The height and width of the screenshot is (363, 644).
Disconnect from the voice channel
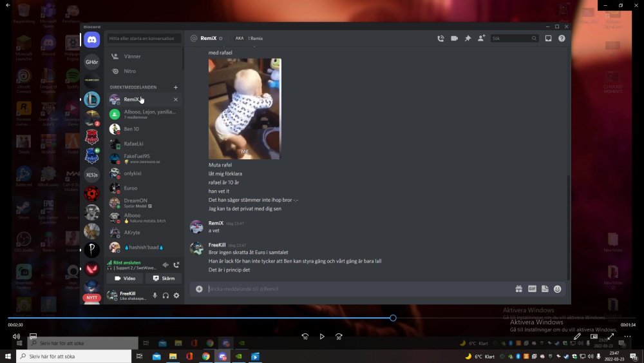[x=176, y=265]
